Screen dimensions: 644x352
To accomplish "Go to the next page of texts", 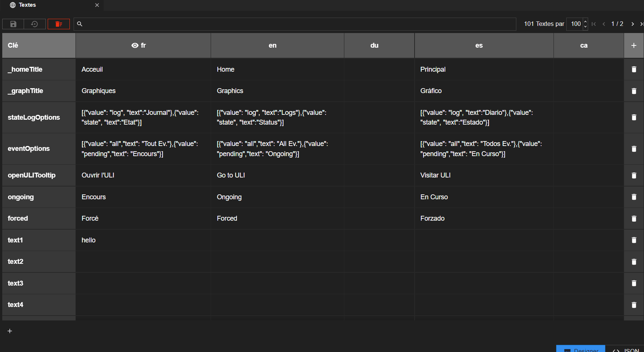I will coord(633,24).
